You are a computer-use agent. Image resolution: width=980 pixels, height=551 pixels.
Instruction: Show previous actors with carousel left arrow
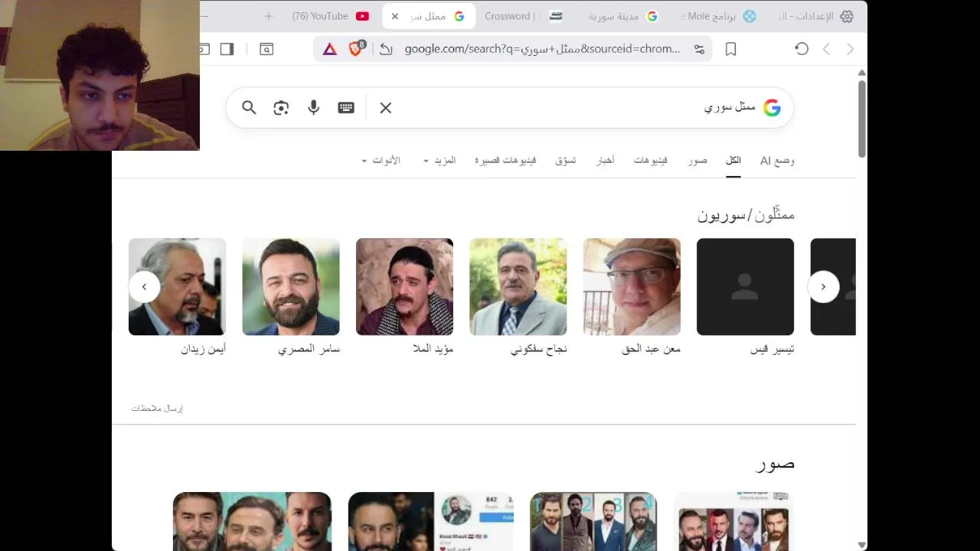pyautogui.click(x=144, y=287)
